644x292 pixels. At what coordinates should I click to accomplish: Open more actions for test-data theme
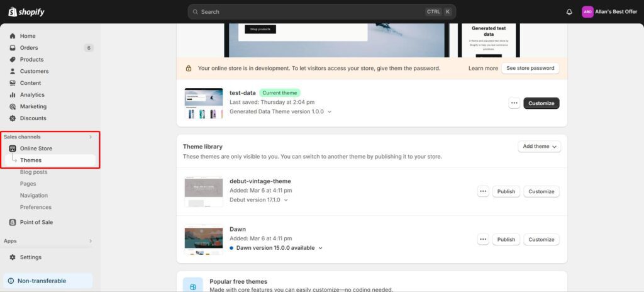point(514,103)
